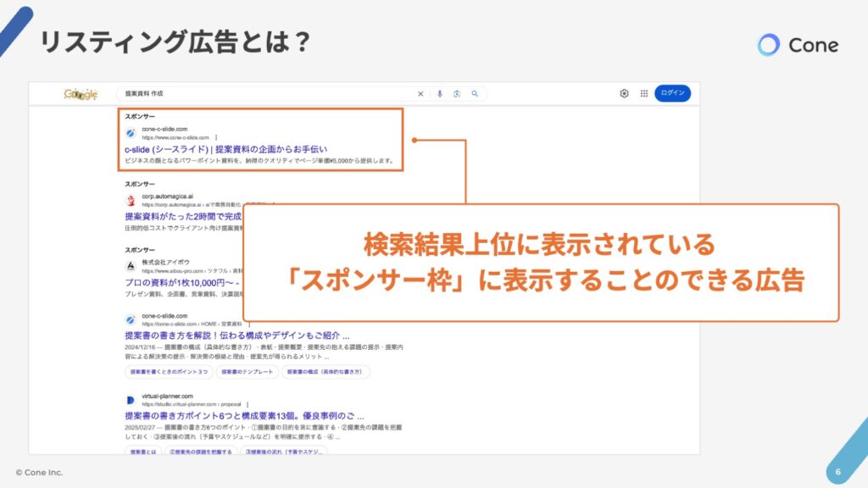This screenshot has width=868, height=488.
Task: Open the c-slide (シースライド) sponsored link
Action: [x=225, y=149]
